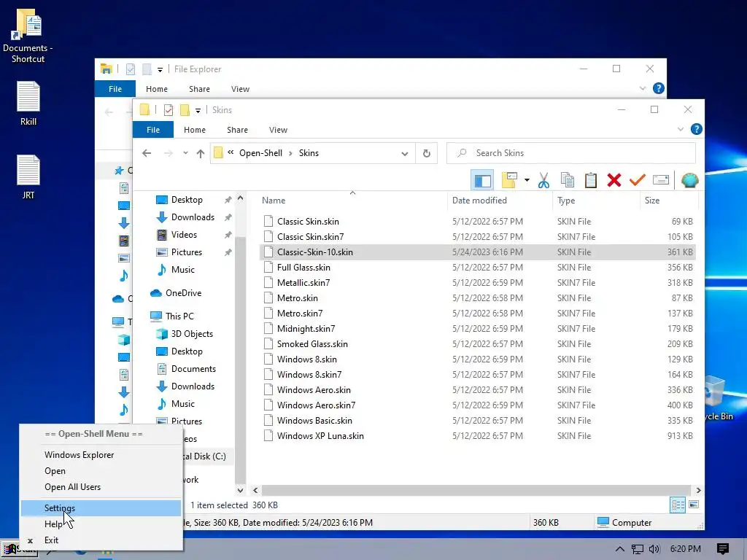747x560 pixels.
Task: Open the Rkill desktop icon
Action: pos(28,104)
